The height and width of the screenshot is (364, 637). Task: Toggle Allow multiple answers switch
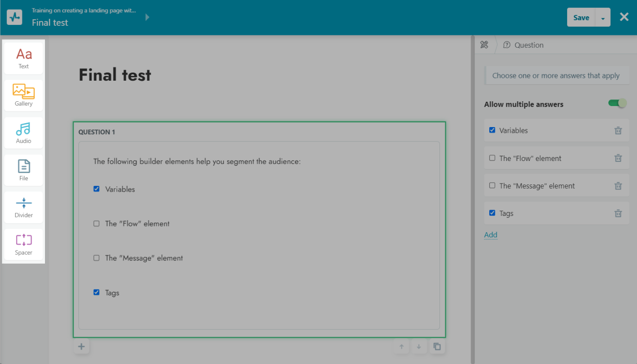617,103
